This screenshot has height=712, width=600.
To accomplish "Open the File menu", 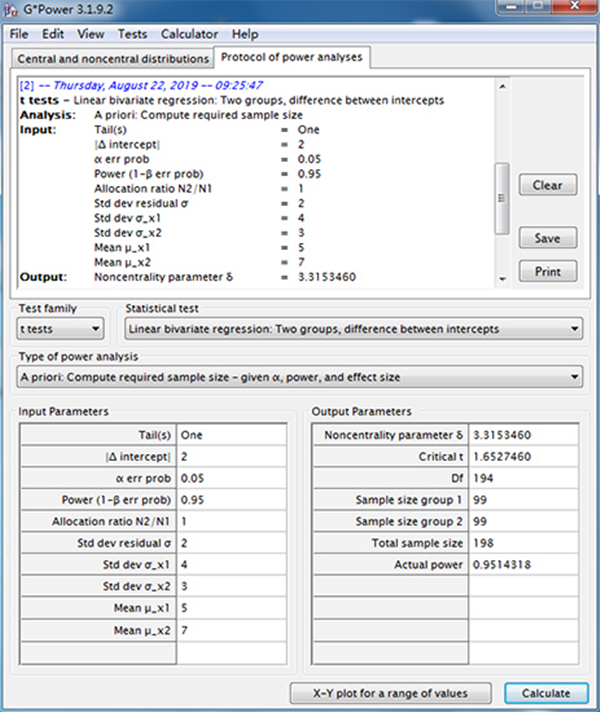I will click(20, 34).
